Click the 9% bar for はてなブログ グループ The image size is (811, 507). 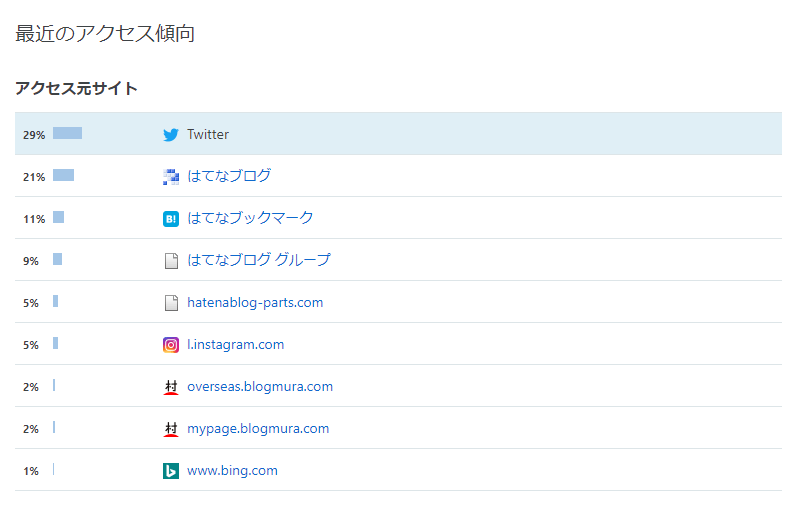pyautogui.click(x=57, y=259)
